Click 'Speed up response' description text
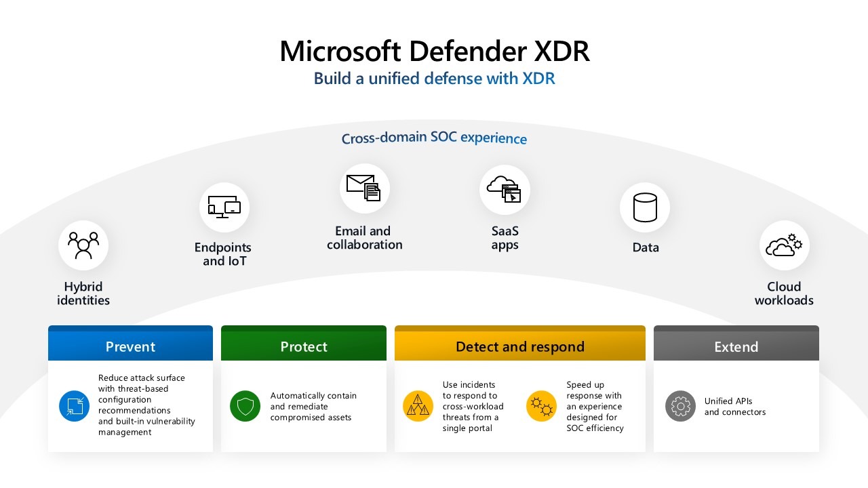 click(x=595, y=407)
